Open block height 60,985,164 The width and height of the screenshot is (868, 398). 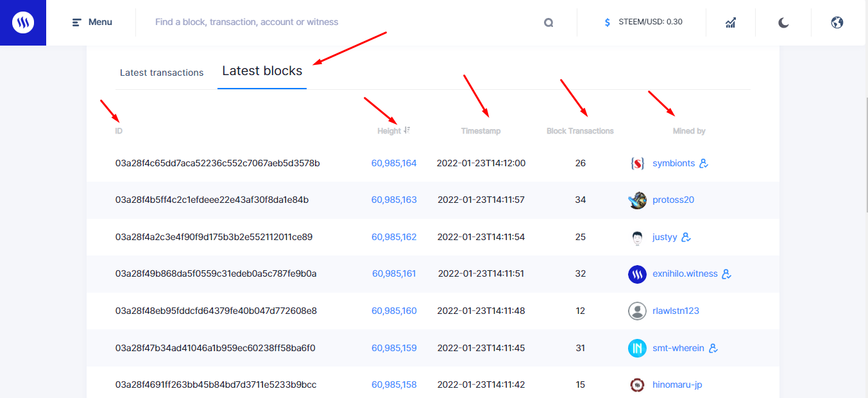pyautogui.click(x=394, y=163)
